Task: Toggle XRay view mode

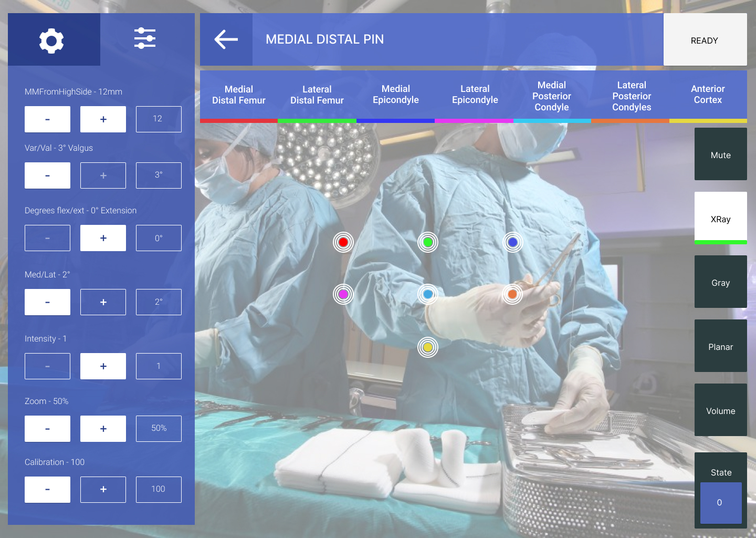Action: pos(720,219)
